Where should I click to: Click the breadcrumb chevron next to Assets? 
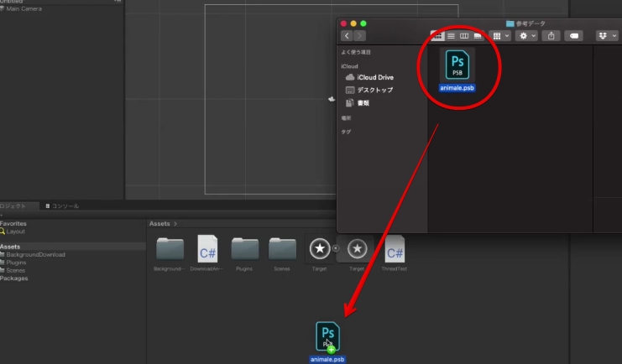point(175,224)
